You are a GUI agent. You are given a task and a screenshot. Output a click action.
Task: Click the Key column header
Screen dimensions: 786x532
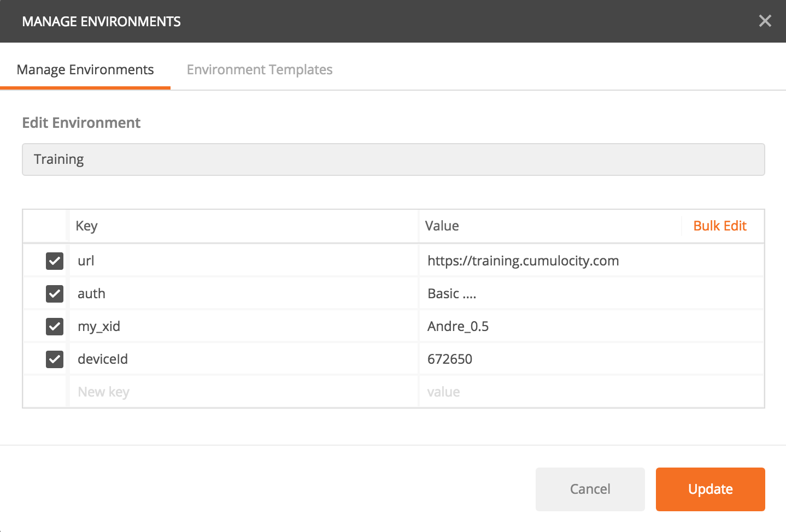coord(87,226)
